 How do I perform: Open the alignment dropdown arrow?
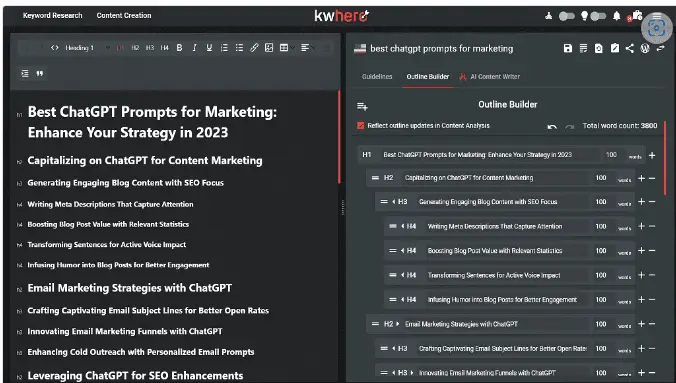(314, 48)
